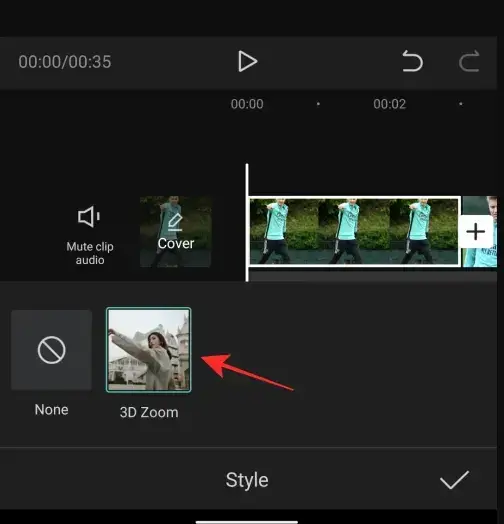Tap the None label text

51,410
